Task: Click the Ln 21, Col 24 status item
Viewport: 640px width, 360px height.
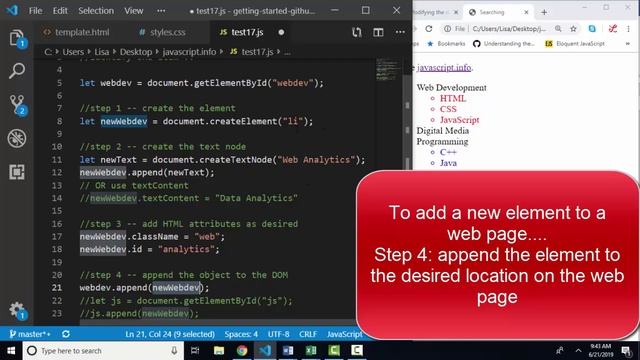Action: (170, 334)
